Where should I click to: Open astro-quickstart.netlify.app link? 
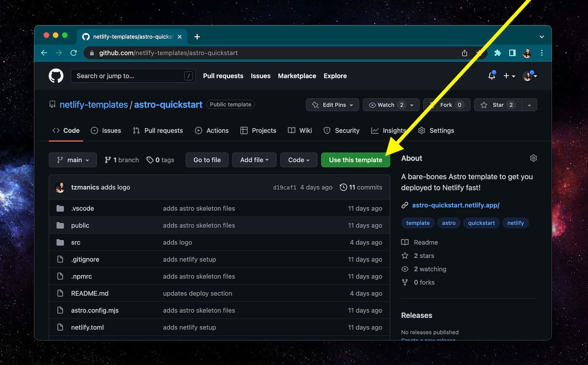point(456,205)
